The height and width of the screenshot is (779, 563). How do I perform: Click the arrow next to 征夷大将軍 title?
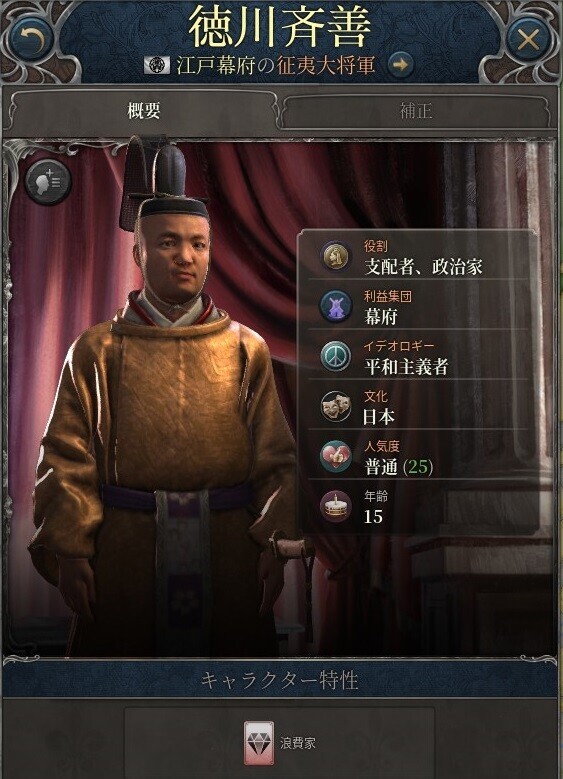click(401, 65)
